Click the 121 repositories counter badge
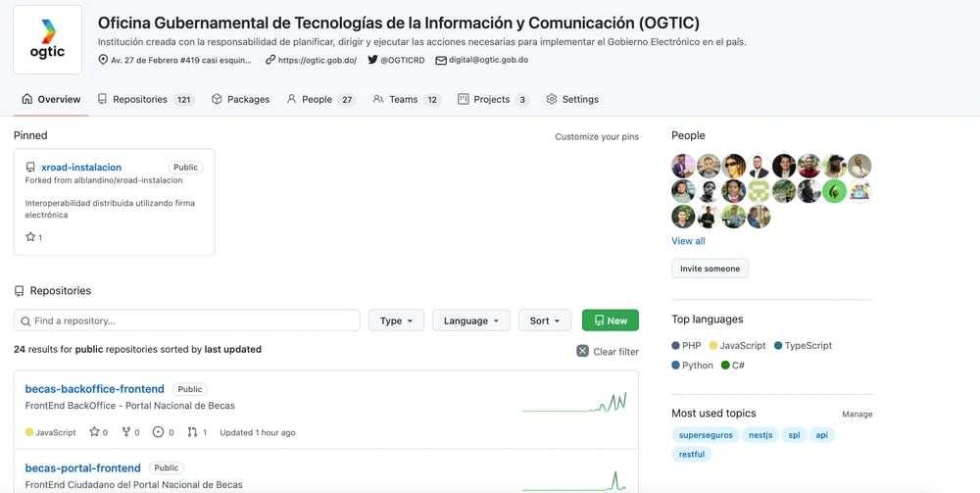 [184, 100]
